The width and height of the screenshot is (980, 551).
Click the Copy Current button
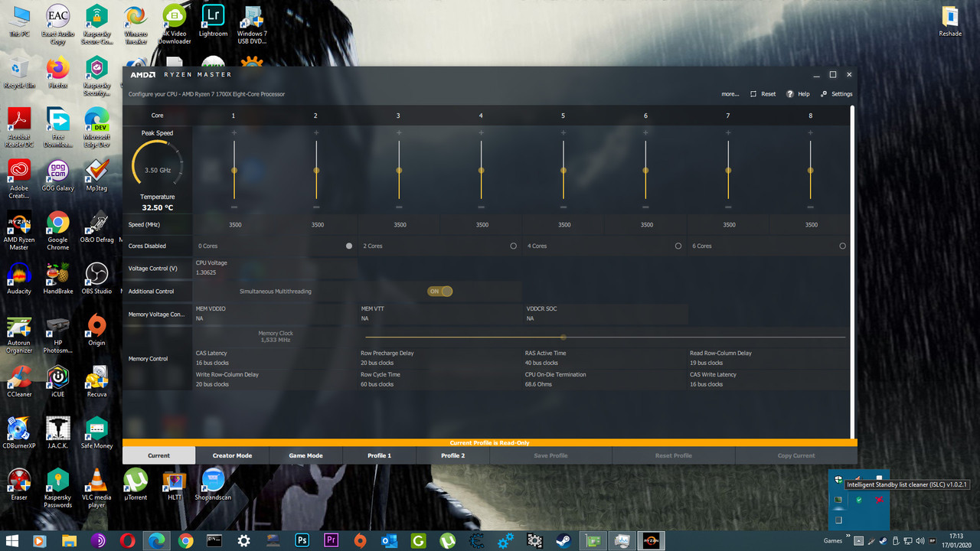(796, 455)
